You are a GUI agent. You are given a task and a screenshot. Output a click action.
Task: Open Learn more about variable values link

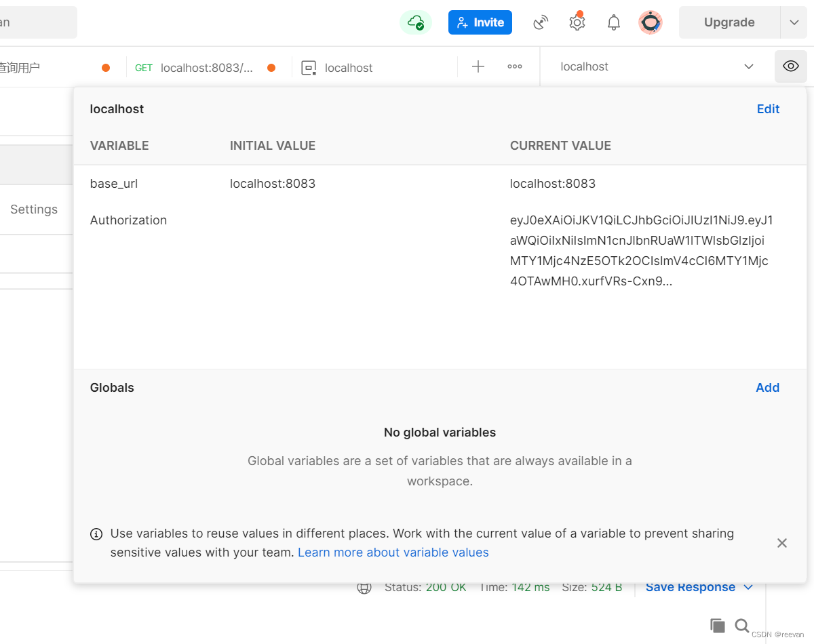393,552
